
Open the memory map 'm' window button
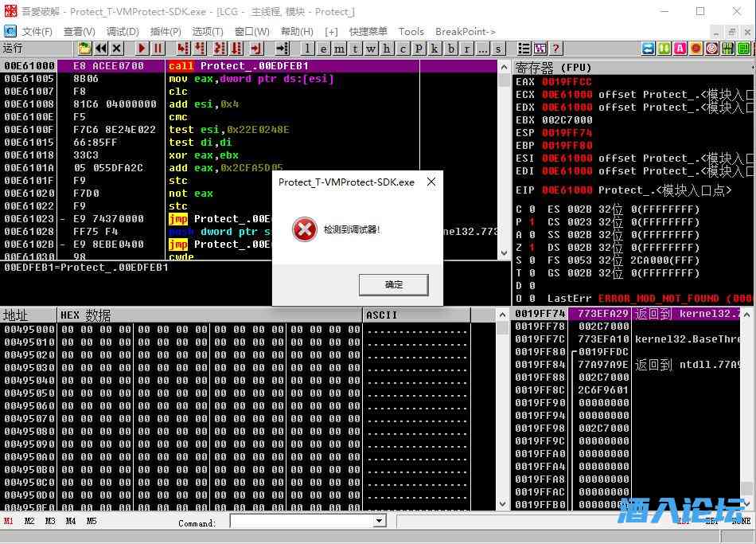pyautogui.click(x=340, y=49)
